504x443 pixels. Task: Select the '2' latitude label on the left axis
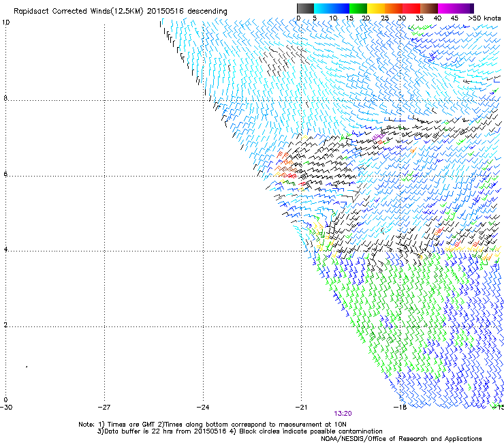click(x=5, y=324)
